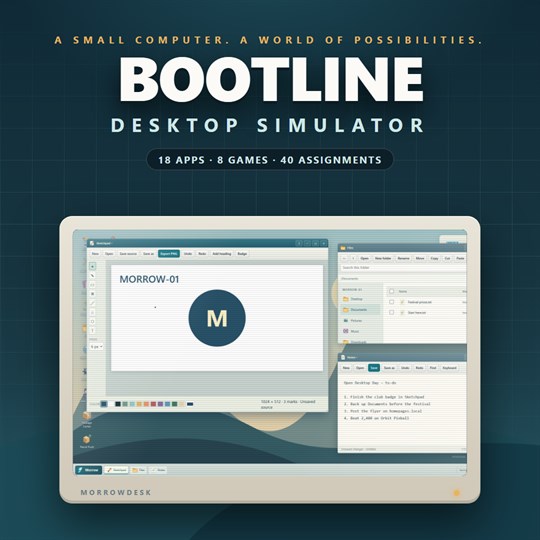Click Save as in Sketchpad toolbar
Screen dimensions: 540x540
click(x=148, y=253)
